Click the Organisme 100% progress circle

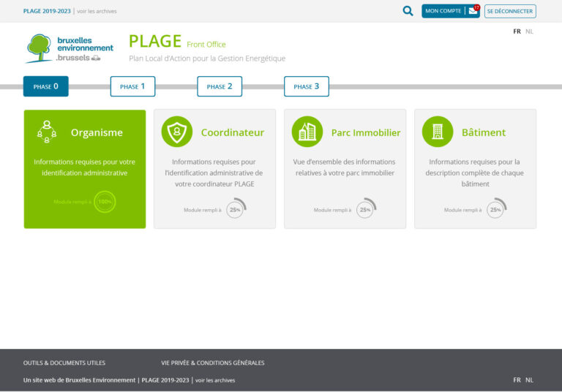click(105, 202)
